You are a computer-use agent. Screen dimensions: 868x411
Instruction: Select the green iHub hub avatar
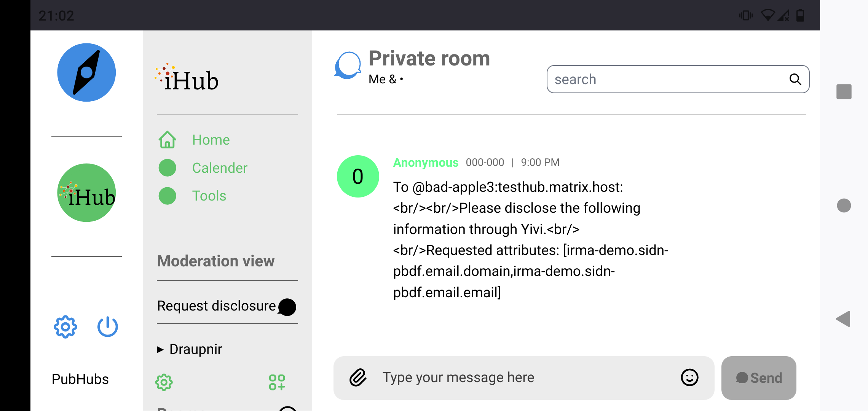click(86, 193)
